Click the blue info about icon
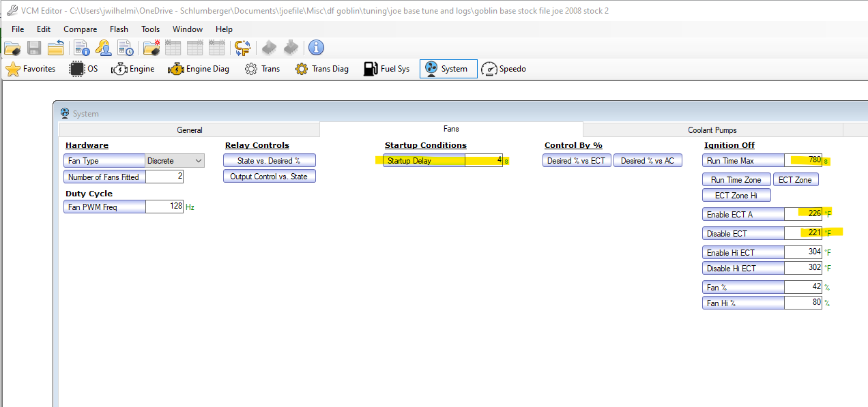Image resolution: width=868 pixels, height=407 pixels. (x=316, y=48)
